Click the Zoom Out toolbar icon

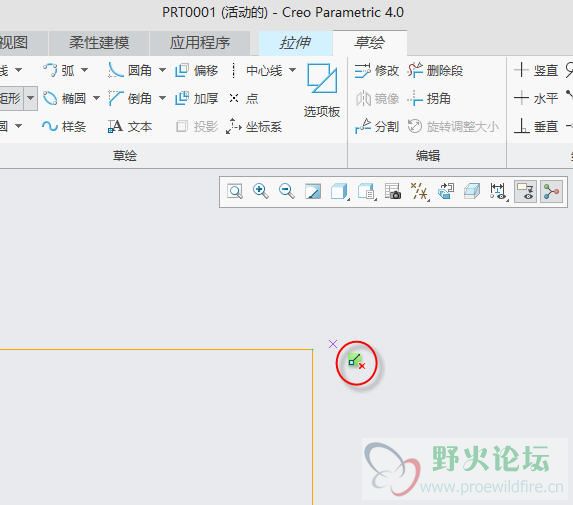point(286,191)
